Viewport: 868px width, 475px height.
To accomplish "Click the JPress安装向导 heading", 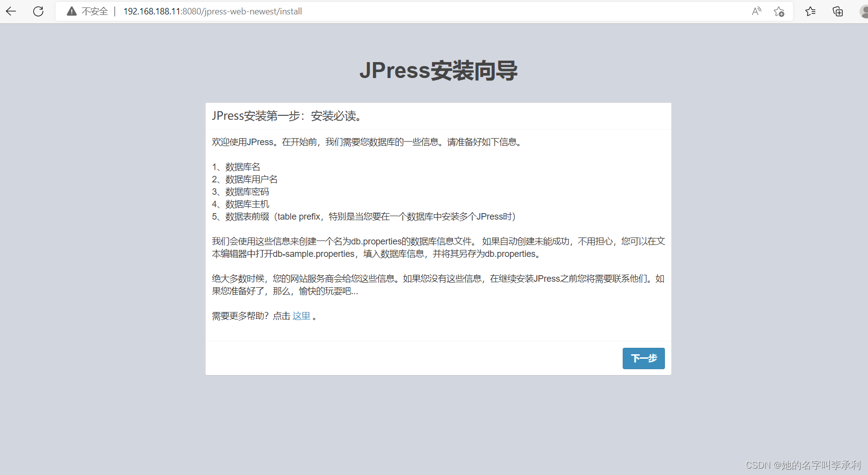I will tap(438, 70).
